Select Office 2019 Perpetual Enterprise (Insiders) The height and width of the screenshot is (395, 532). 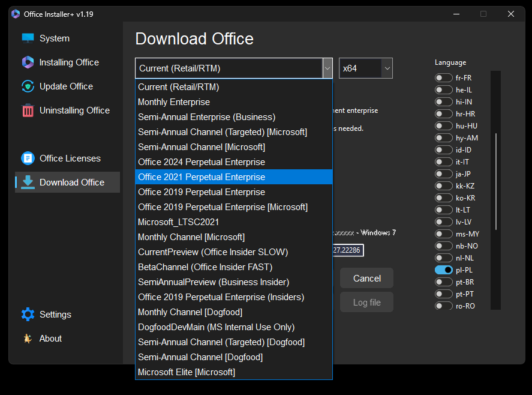[x=234, y=297]
